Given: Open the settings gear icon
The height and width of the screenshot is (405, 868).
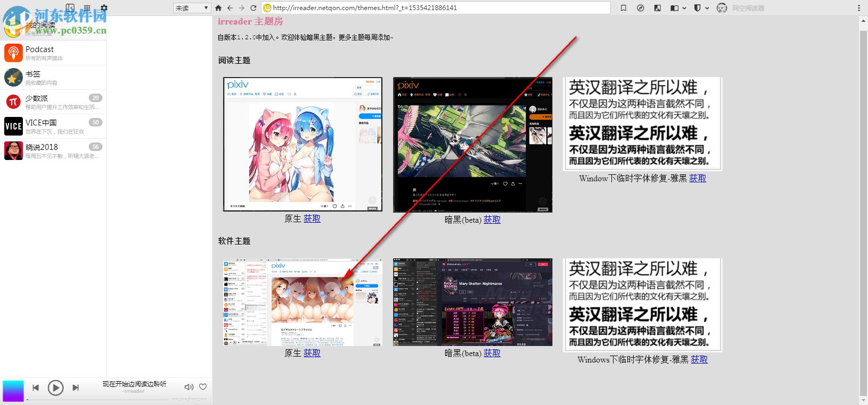Looking at the screenshot, I should tap(104, 8).
